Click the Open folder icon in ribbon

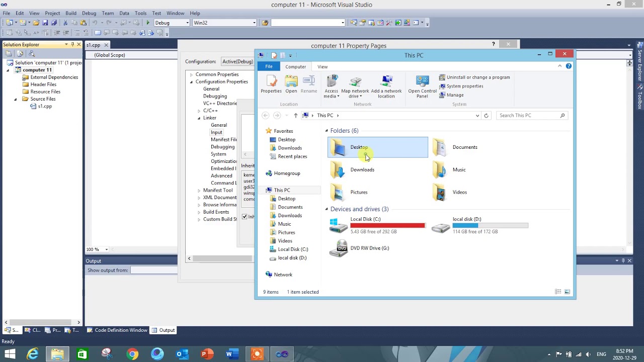coord(291,80)
